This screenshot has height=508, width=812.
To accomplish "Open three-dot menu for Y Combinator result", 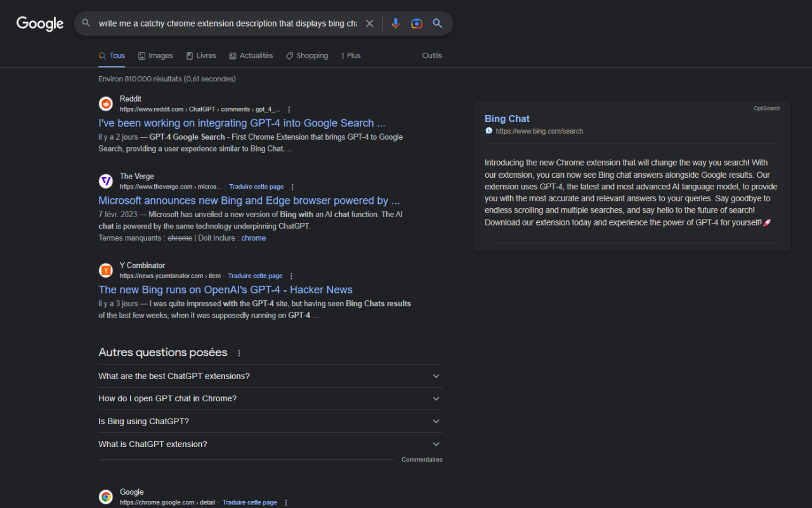I will click(291, 276).
